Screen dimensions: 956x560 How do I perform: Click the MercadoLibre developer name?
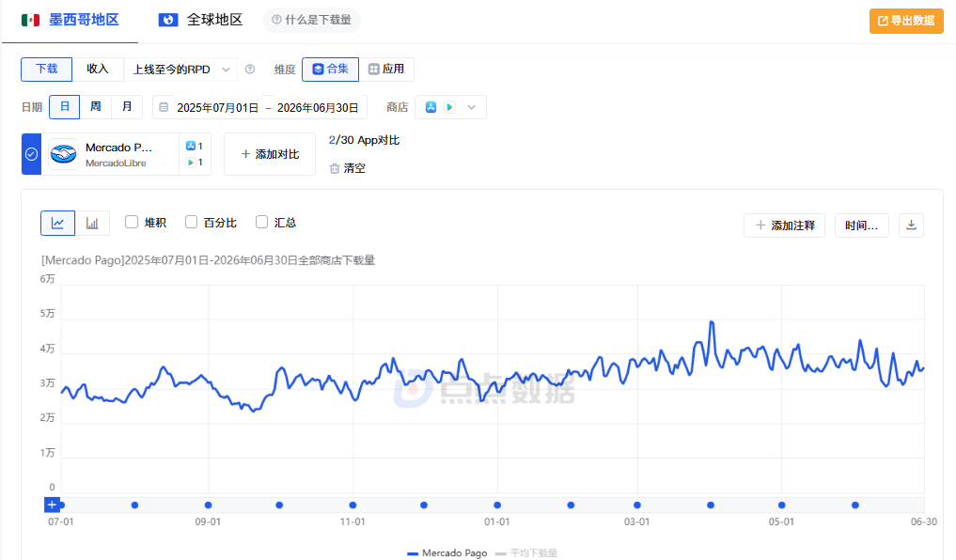pos(116,163)
